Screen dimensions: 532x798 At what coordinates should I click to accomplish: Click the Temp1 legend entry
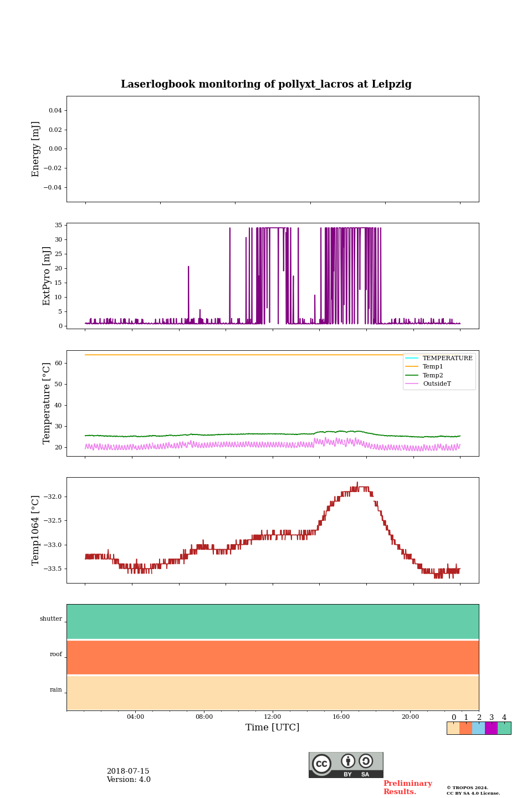click(x=424, y=367)
